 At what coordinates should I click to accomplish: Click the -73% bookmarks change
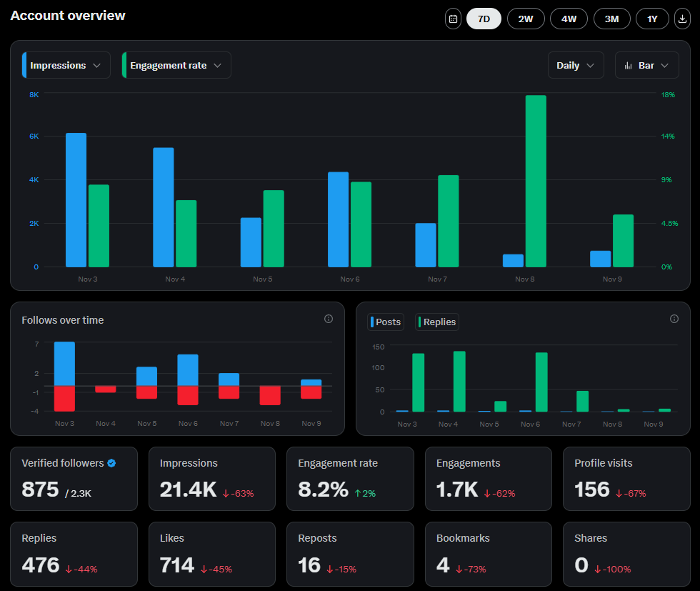coord(471,570)
